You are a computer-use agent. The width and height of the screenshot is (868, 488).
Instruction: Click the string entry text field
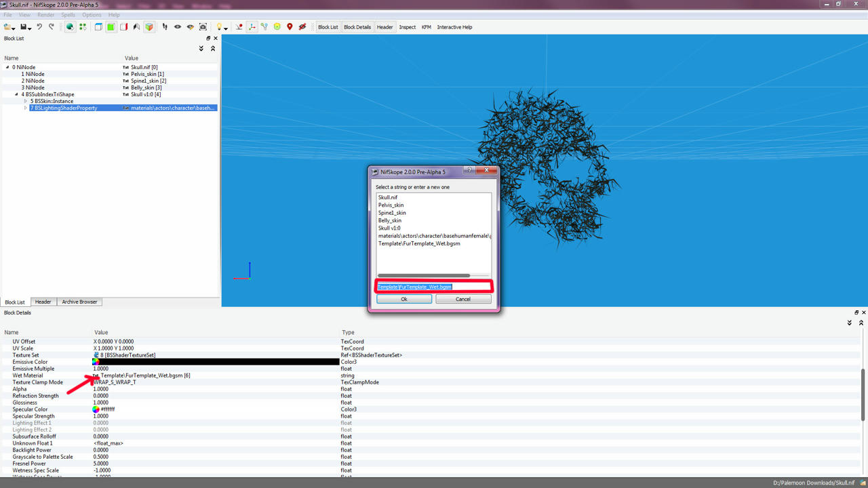click(433, 287)
